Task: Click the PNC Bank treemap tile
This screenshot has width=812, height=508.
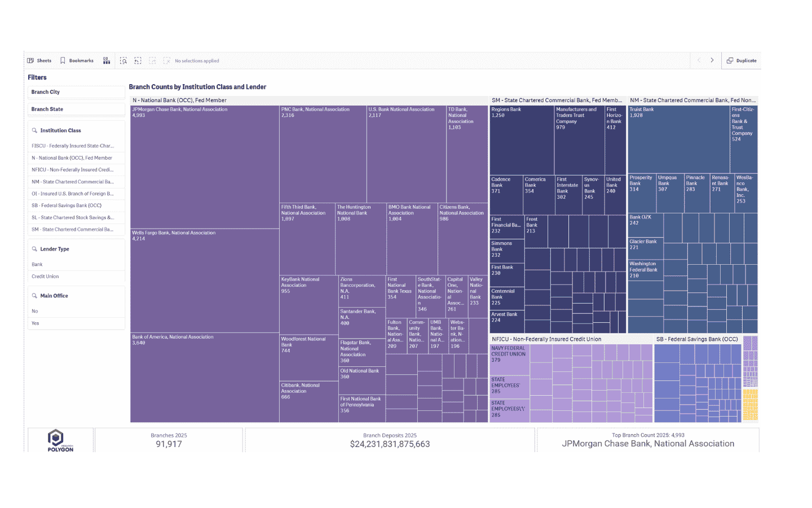Action: click(323, 155)
